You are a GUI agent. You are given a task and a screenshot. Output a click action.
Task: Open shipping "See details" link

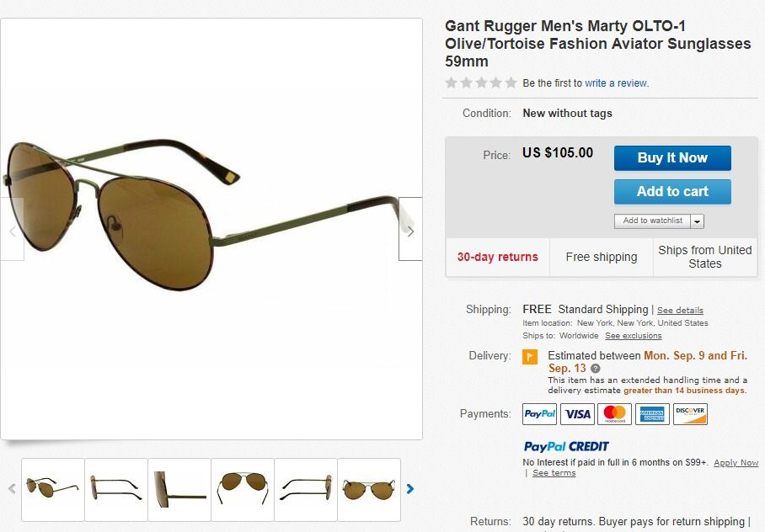click(x=680, y=311)
